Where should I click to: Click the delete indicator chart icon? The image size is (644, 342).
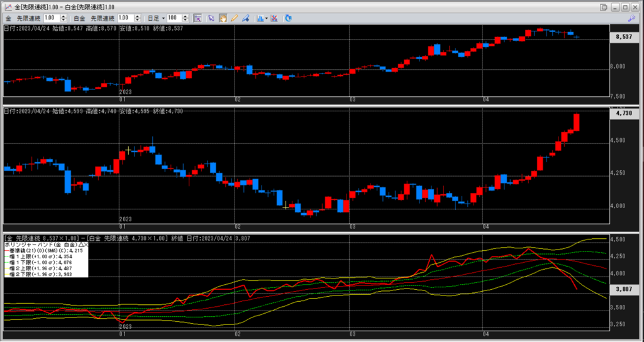(275, 18)
